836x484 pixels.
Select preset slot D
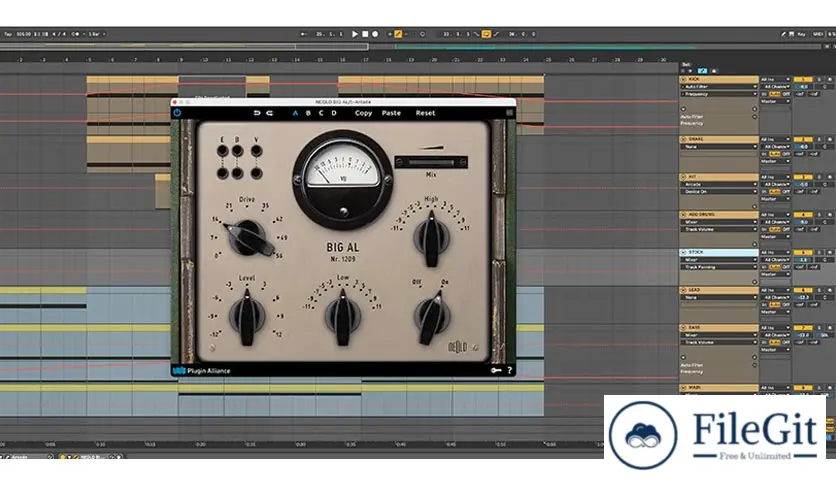pyautogui.click(x=334, y=113)
